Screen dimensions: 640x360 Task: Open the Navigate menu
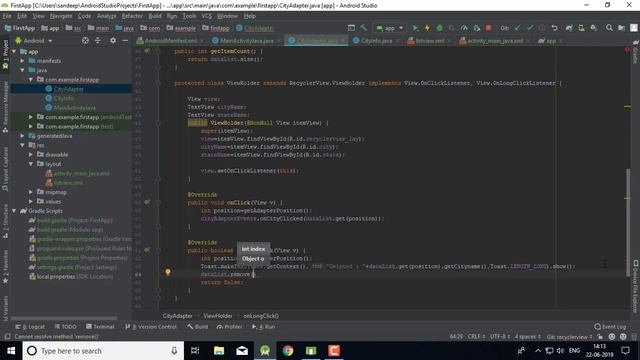[61, 16]
